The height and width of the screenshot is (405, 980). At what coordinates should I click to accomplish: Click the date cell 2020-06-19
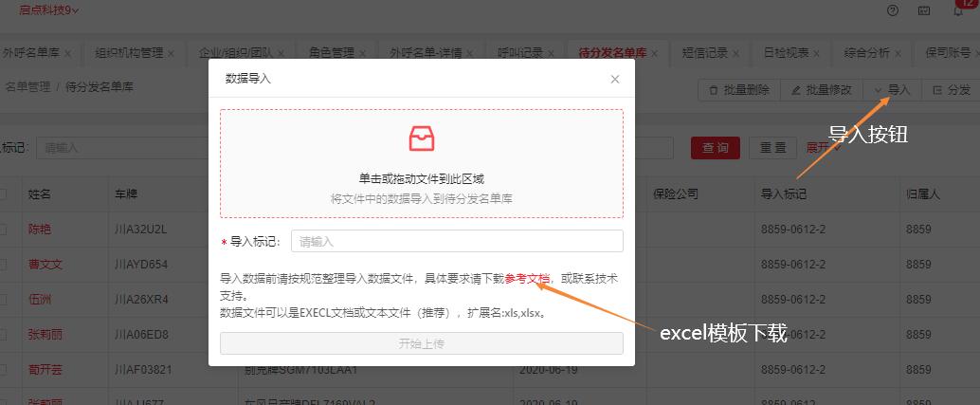tap(548, 370)
